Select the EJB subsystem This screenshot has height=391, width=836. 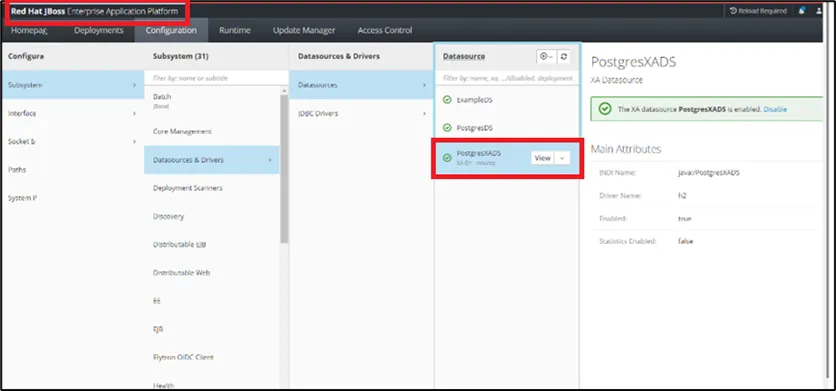point(212,329)
